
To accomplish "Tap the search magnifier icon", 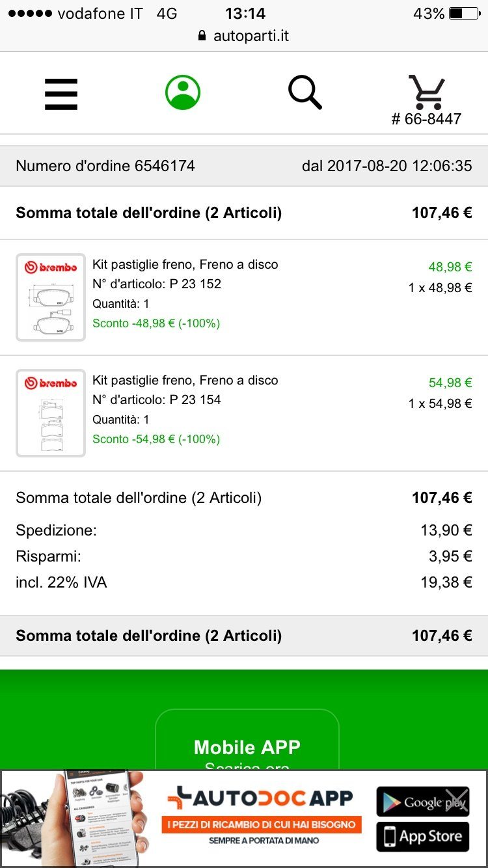I will 305,92.
